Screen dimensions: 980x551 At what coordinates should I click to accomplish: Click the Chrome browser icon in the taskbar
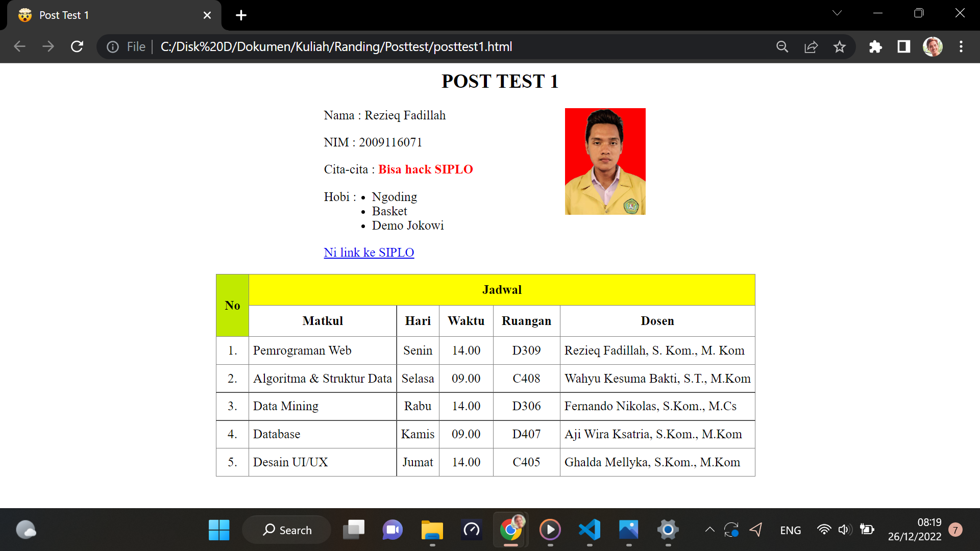click(x=511, y=530)
